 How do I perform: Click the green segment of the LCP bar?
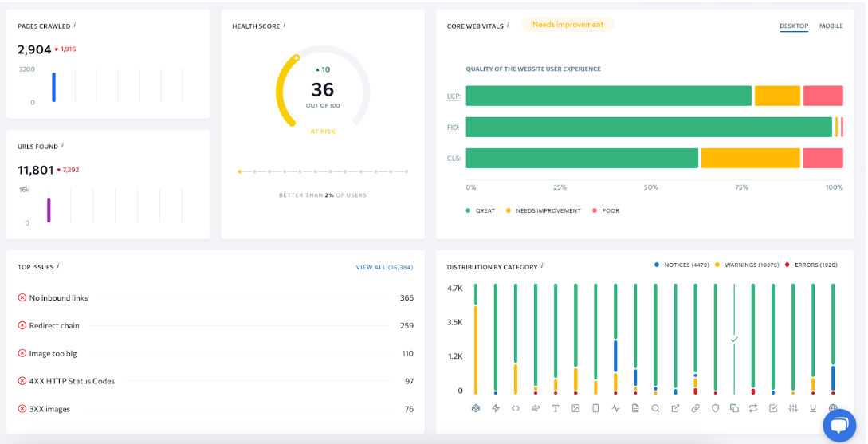[x=609, y=96]
